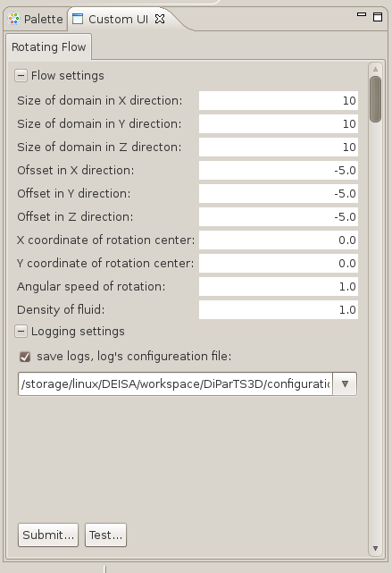The image size is (392, 573).
Task: Select the Rotating Flow tab
Action: [x=48, y=47]
